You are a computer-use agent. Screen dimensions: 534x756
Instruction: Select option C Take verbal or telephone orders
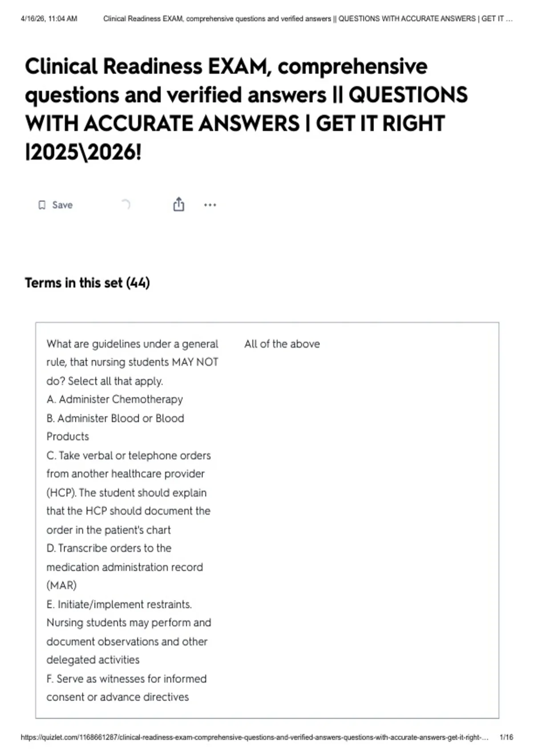(129, 455)
